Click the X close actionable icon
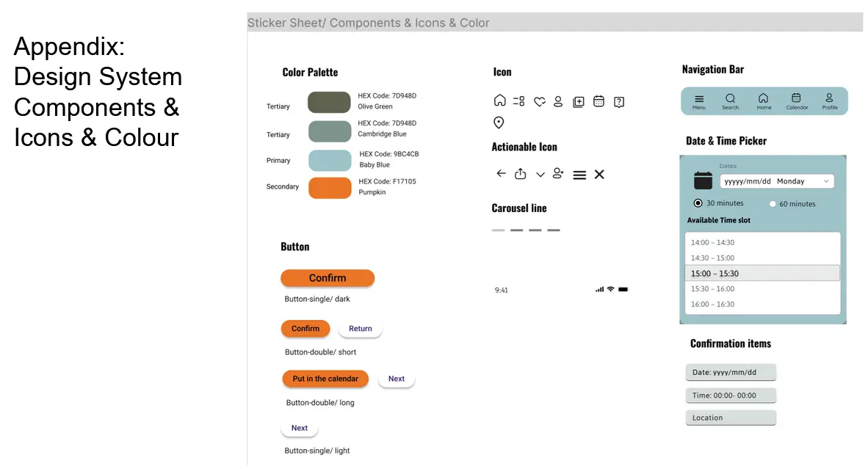 (x=599, y=174)
